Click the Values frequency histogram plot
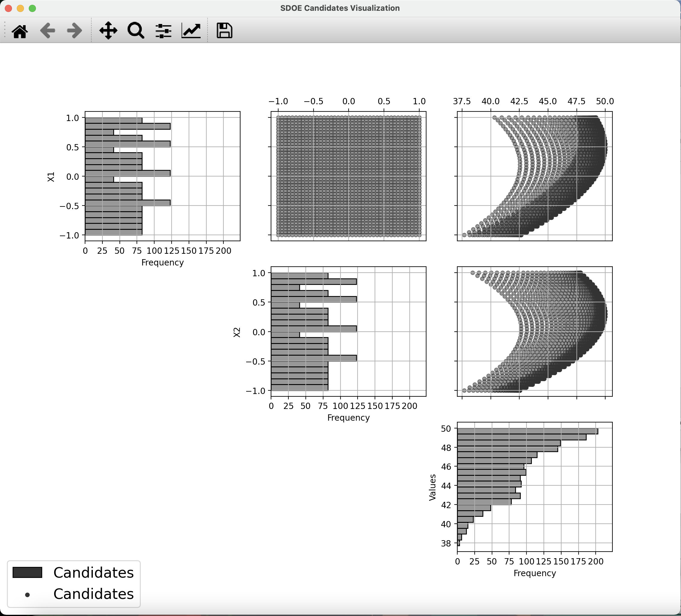The width and height of the screenshot is (681, 616). coord(535,487)
